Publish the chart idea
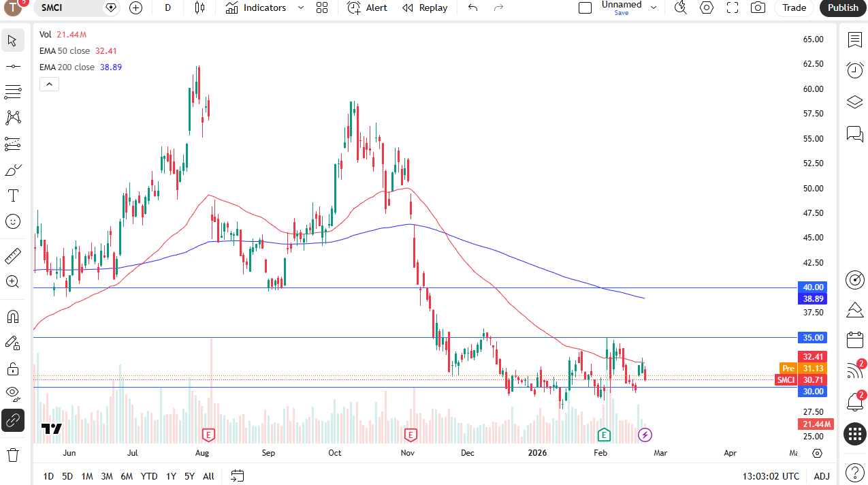868x485 pixels. click(x=843, y=7)
